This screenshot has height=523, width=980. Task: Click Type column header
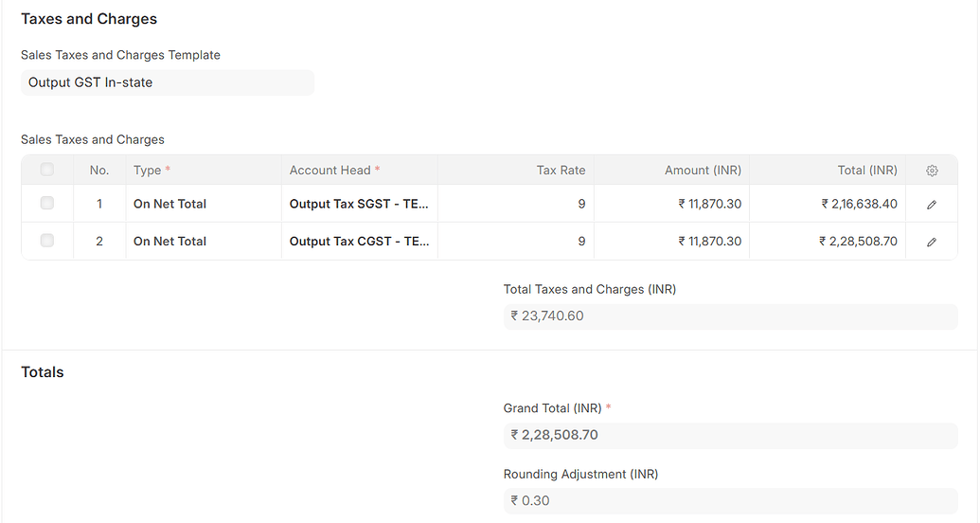click(x=204, y=171)
